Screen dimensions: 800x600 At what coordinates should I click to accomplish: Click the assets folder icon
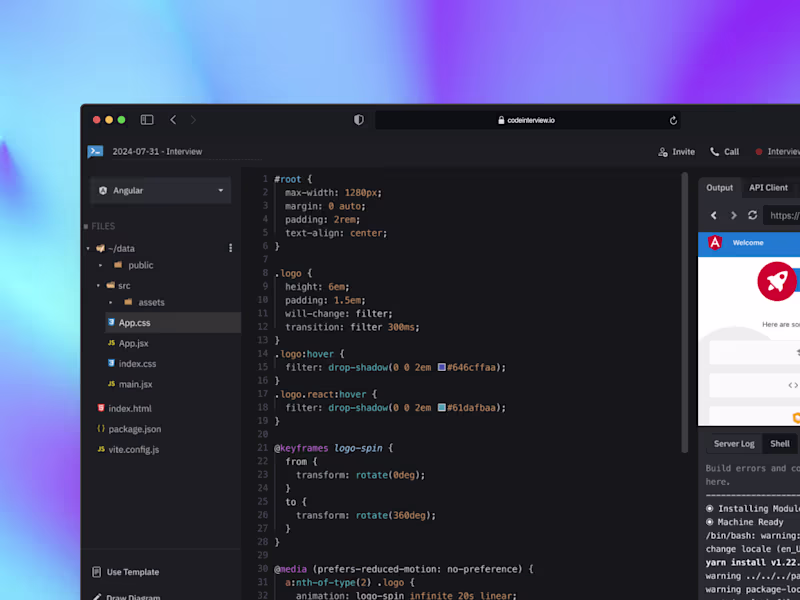(x=128, y=302)
